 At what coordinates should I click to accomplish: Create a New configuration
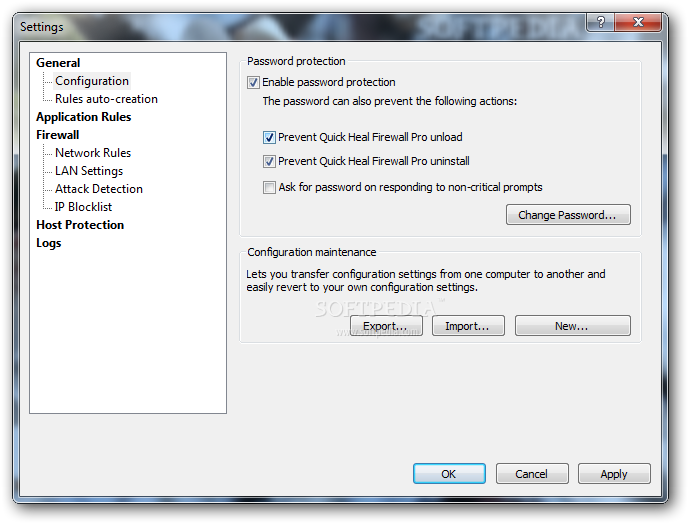[x=572, y=326]
